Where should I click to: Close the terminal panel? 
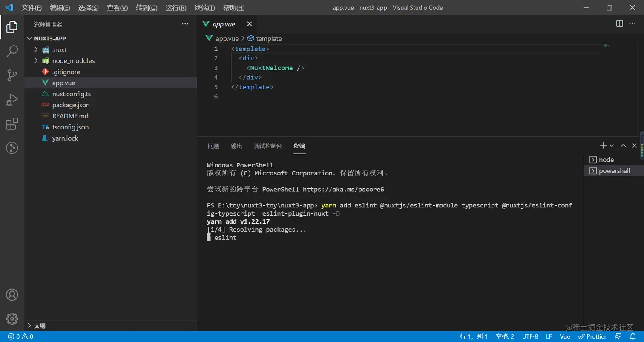(634, 146)
